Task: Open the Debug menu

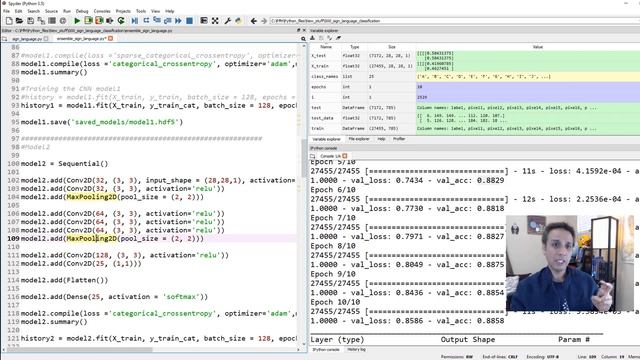Action: pyautogui.click(x=82, y=11)
